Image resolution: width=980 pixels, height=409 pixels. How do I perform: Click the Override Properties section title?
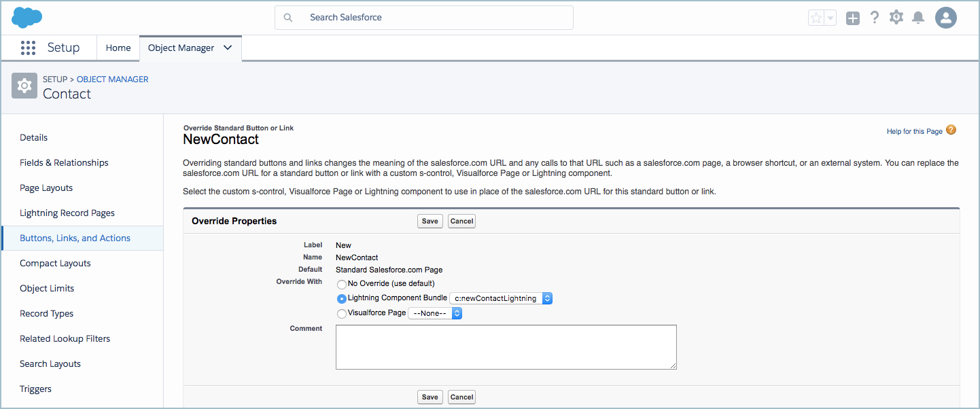234,221
